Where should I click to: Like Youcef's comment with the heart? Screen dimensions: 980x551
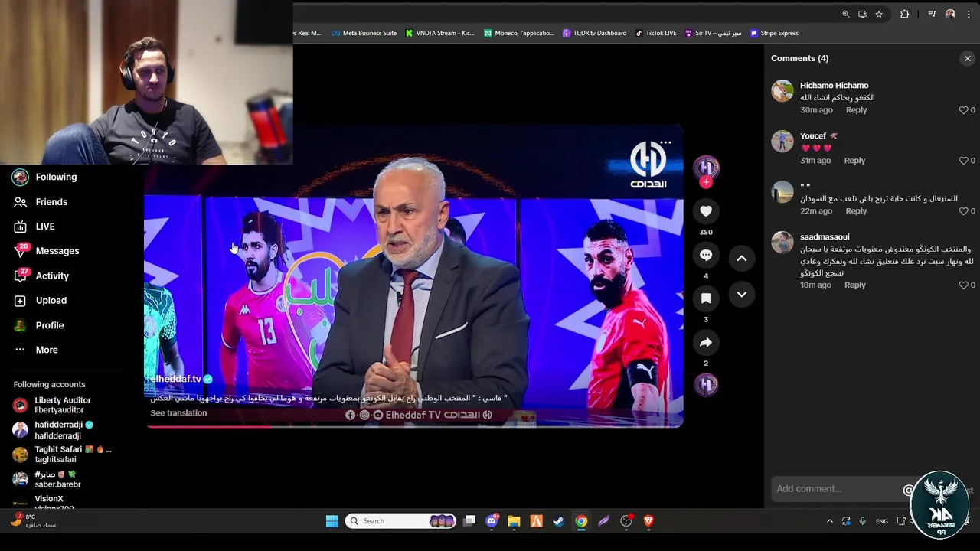point(964,161)
